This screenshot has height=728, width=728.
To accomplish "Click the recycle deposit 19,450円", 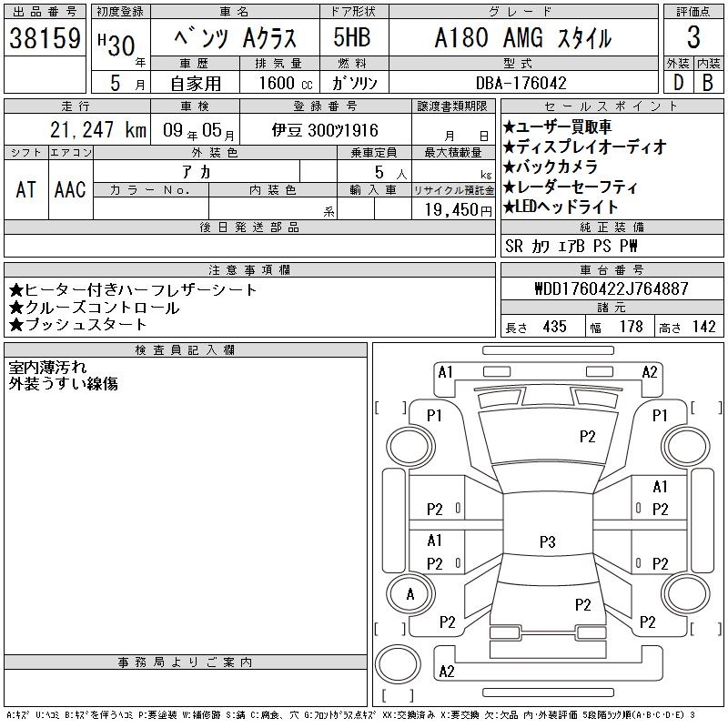I will pyautogui.click(x=459, y=210).
